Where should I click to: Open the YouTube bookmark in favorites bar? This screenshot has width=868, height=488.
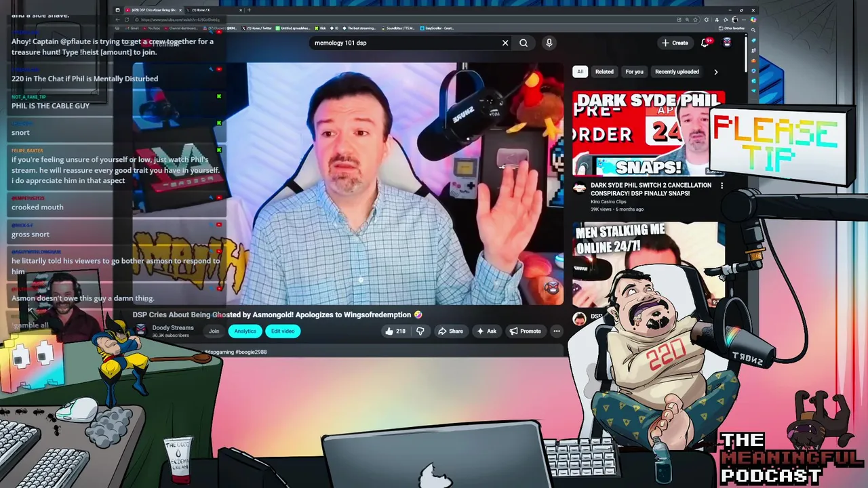coord(151,28)
